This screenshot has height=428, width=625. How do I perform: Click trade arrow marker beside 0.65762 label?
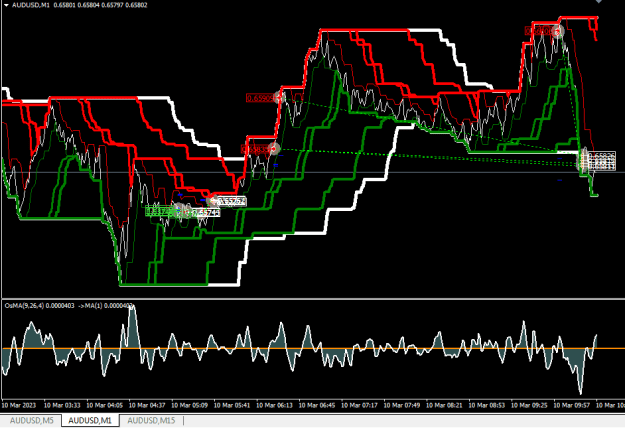[214, 200]
